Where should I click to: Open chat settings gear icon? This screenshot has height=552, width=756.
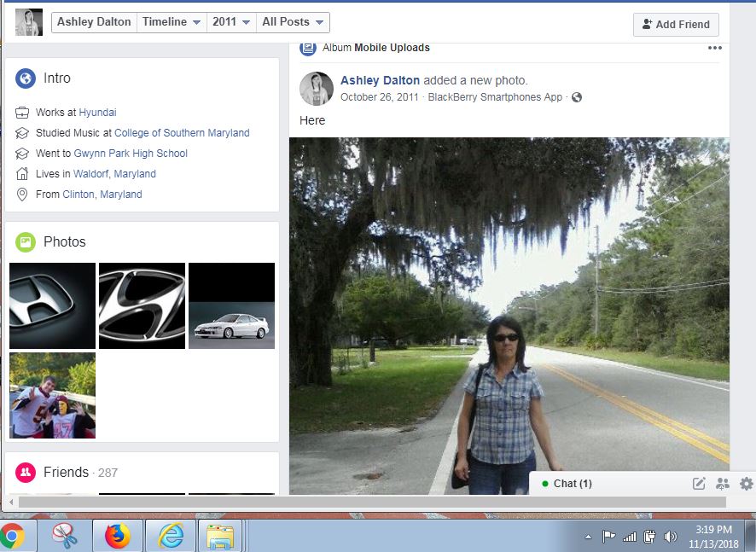coord(747,484)
